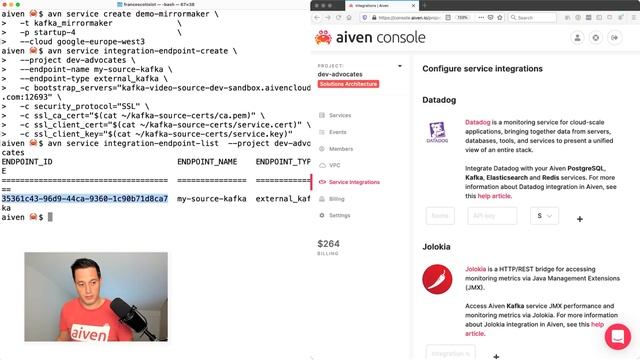The width and height of the screenshot is (640, 360).
Task: Focus the Datadog Name input field
Action: click(440, 216)
